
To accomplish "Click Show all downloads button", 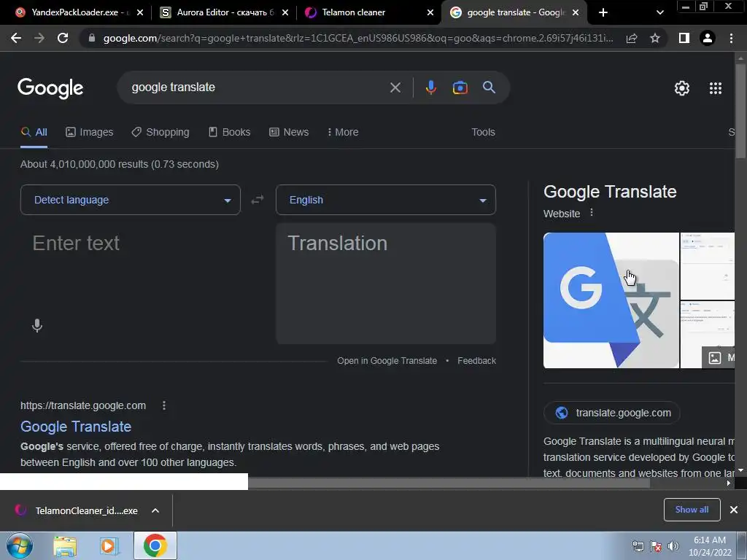I will pyautogui.click(x=692, y=510).
